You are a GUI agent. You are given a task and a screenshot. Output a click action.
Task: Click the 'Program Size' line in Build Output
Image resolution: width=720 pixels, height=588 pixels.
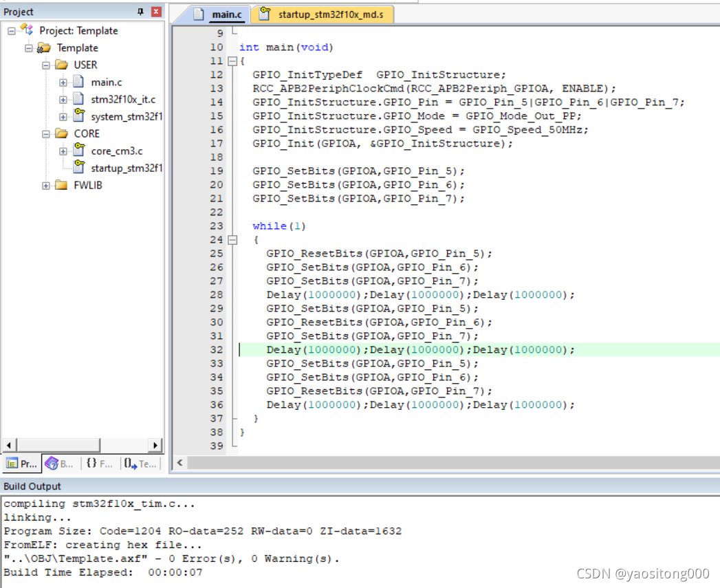pyautogui.click(x=202, y=531)
